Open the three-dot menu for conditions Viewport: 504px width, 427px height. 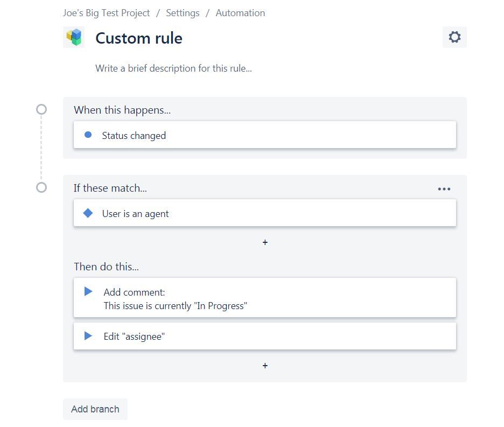point(444,189)
